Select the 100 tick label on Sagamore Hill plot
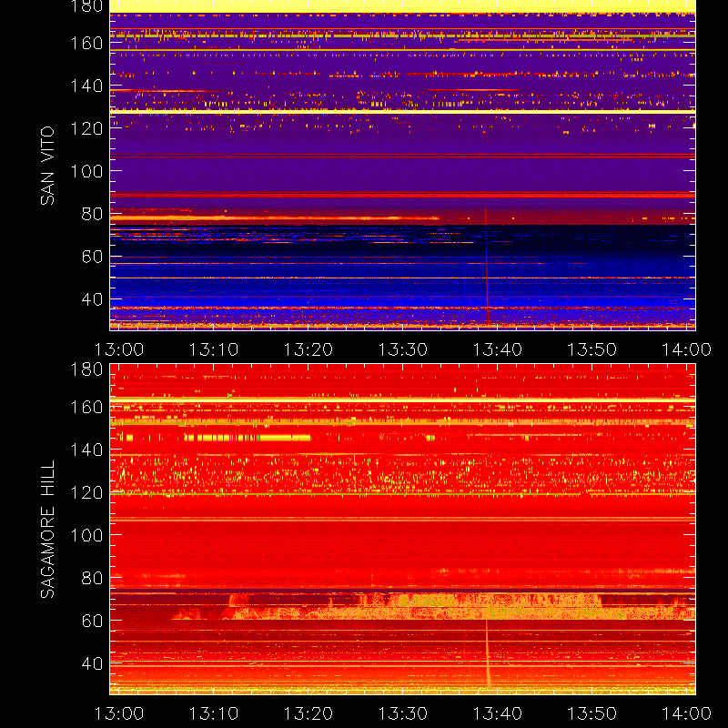 86,535
